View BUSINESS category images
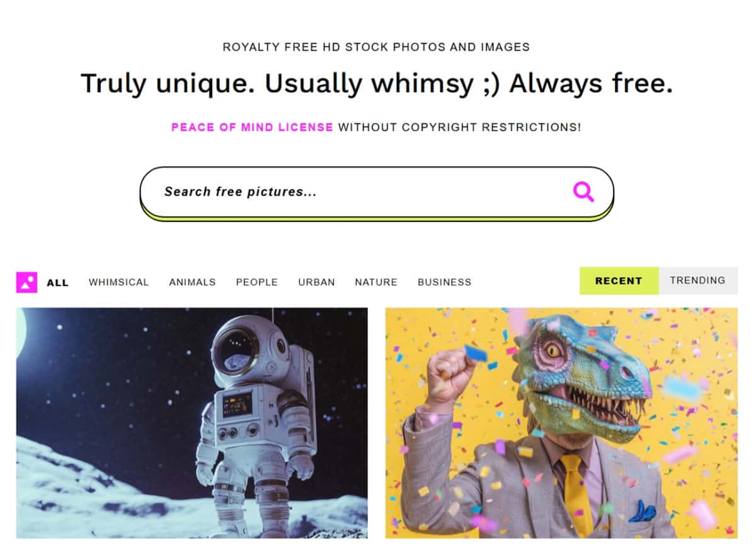This screenshot has height=554, width=756. click(444, 282)
